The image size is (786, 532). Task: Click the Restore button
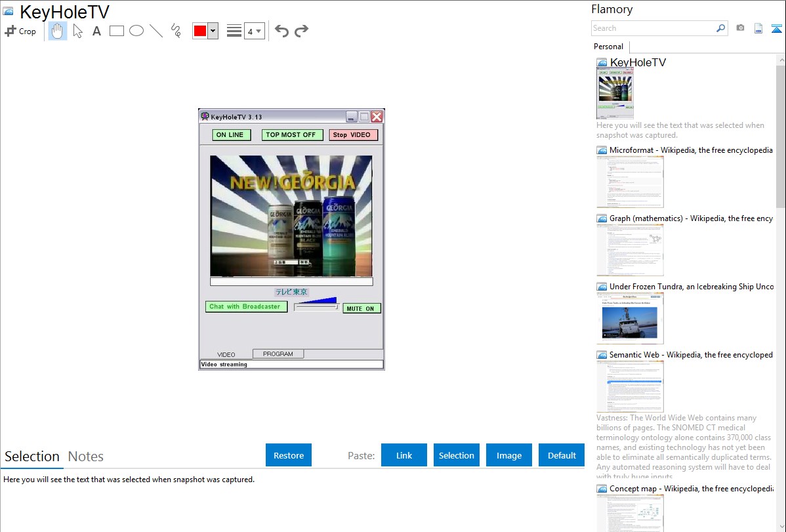(289, 455)
